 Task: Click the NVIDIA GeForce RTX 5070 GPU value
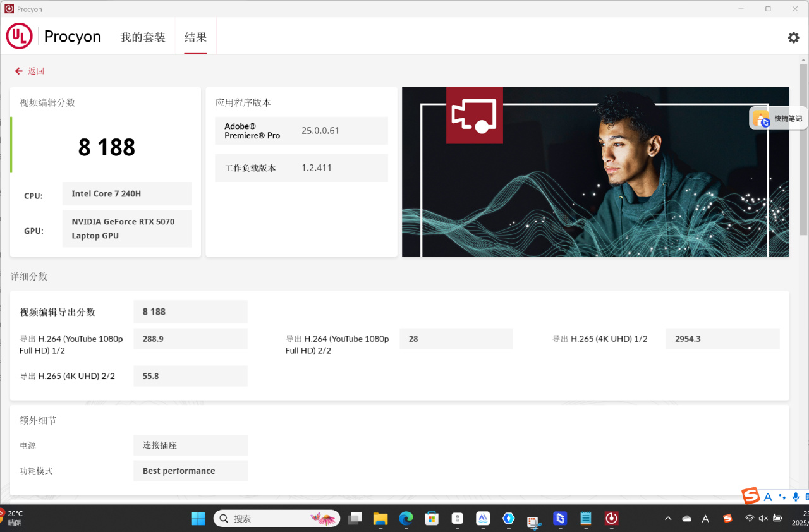click(x=127, y=229)
